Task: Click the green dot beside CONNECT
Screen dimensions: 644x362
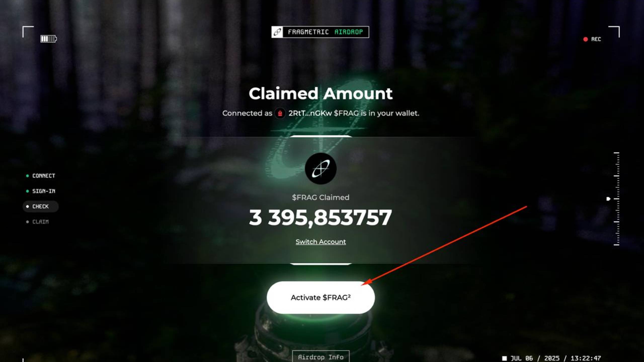Action: point(27,176)
